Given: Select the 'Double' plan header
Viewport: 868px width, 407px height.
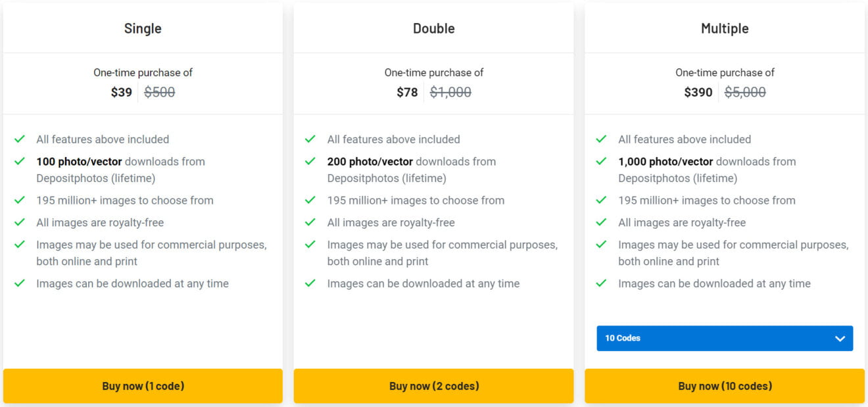Looking at the screenshot, I should 434,28.
